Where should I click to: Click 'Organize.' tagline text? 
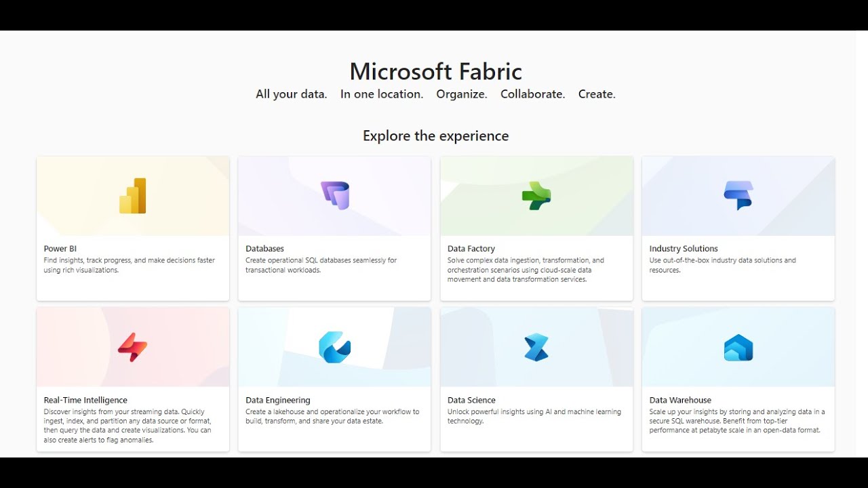462,94
